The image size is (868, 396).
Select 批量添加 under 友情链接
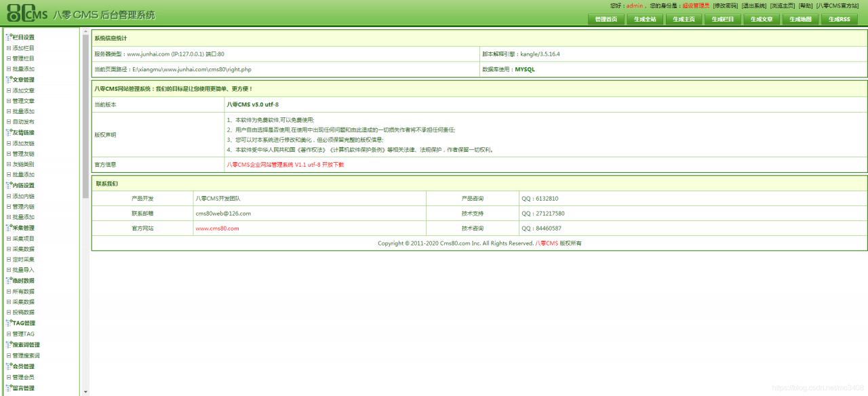(x=23, y=175)
